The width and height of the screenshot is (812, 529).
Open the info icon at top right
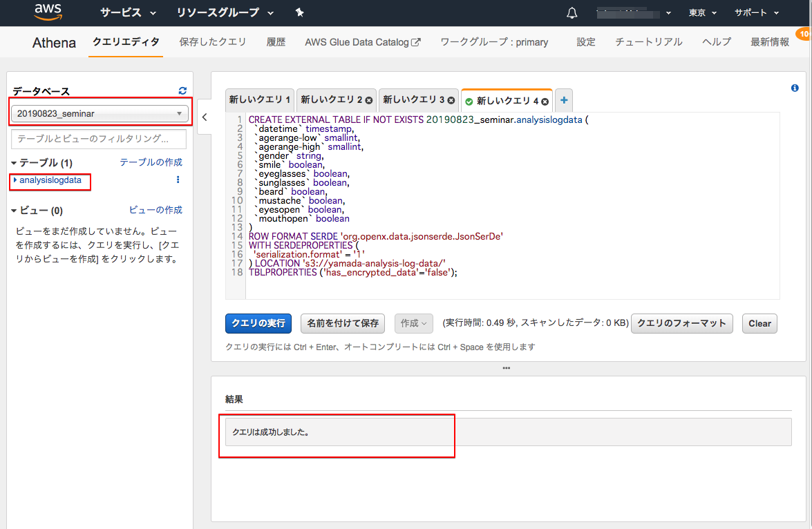pyautogui.click(x=795, y=88)
